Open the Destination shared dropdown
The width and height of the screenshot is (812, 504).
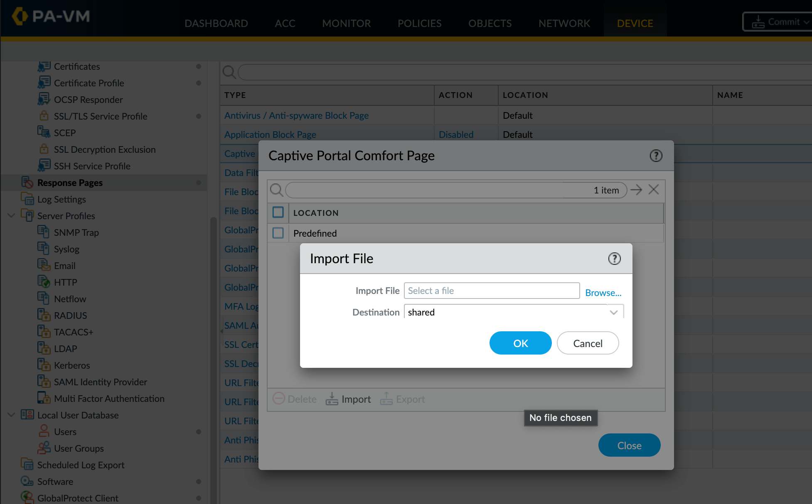[613, 312]
